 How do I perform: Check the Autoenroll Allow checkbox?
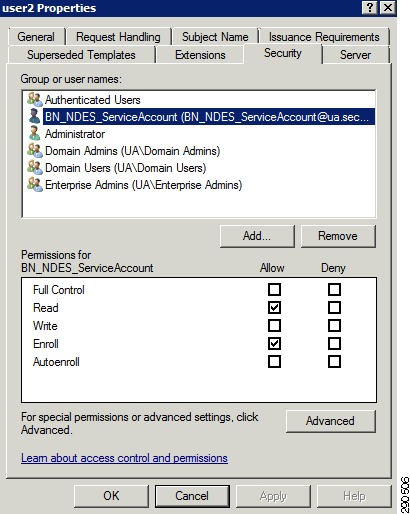pos(274,361)
